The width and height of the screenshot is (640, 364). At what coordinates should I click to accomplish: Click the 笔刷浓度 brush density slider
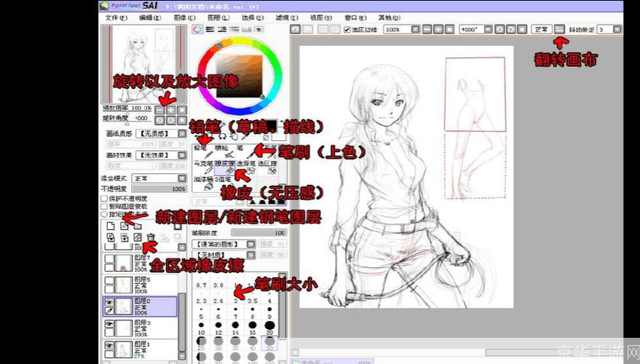click(258, 233)
